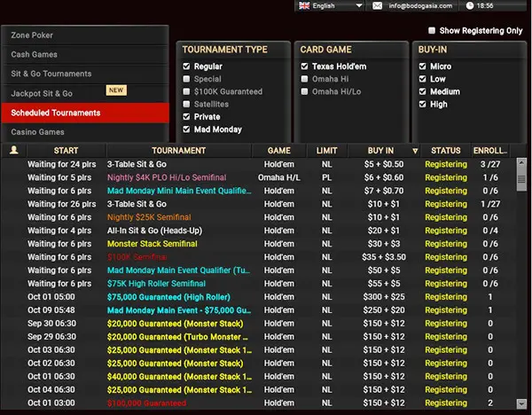Viewport: 532px width, 415px height.
Task: Click the $10 + $1 3-Table Sit & Go
Action: (x=259, y=204)
